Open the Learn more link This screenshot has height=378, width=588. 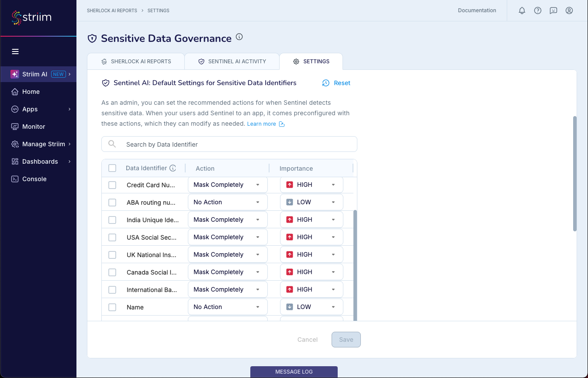click(262, 124)
